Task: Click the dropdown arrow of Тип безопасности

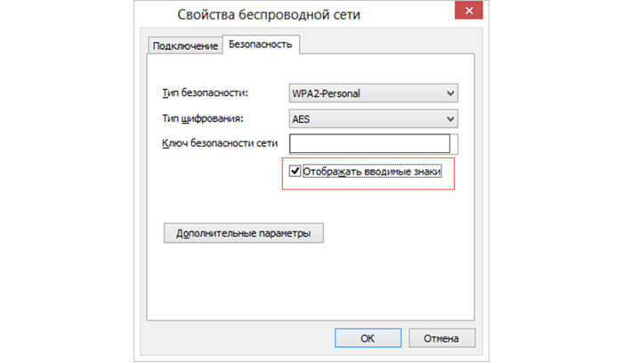Action: [450, 93]
